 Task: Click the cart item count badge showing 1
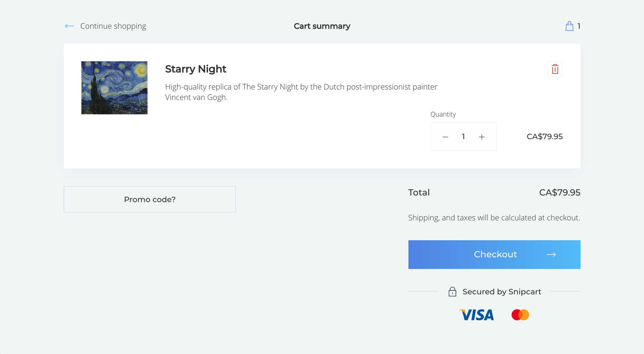pos(579,26)
